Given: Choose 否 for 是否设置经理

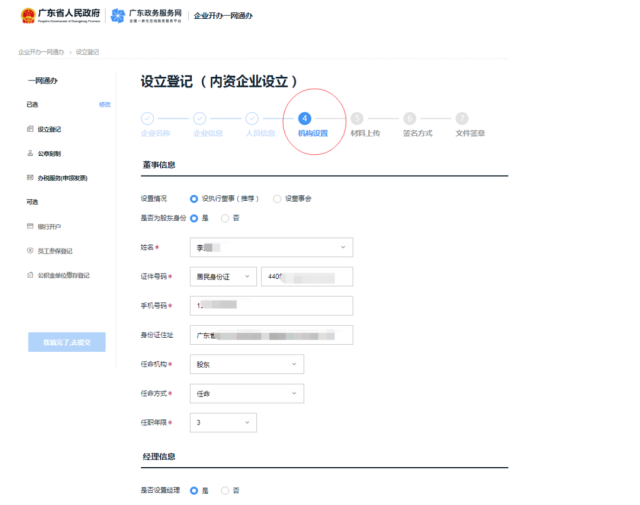Looking at the screenshot, I should pyautogui.click(x=225, y=491).
